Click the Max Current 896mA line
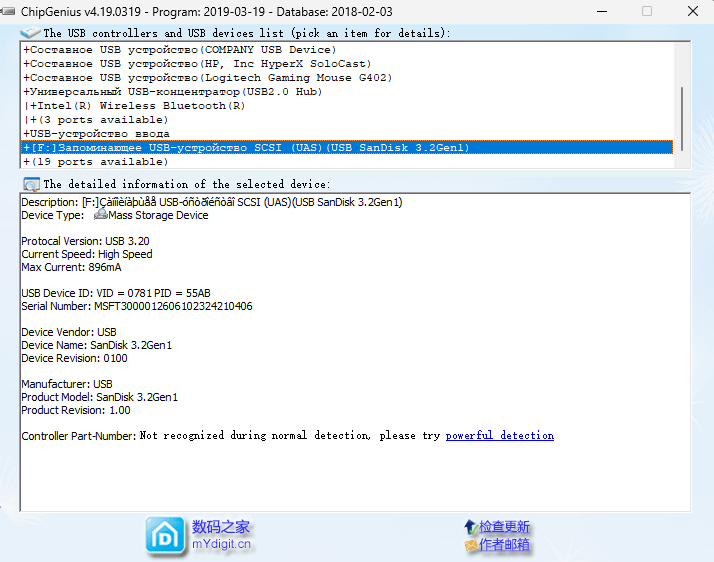This screenshot has height=562, width=714. click(x=71, y=267)
